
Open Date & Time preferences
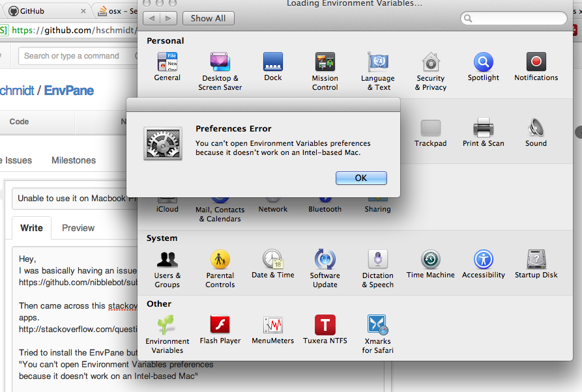(x=273, y=264)
